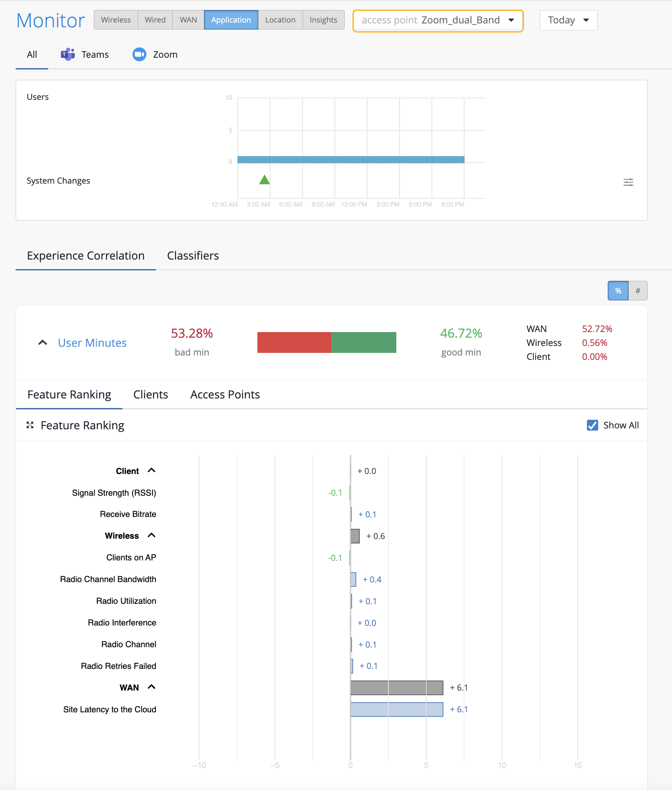Switch to percent (%) view toggle
Screen dimensions: 672x790
tap(618, 290)
